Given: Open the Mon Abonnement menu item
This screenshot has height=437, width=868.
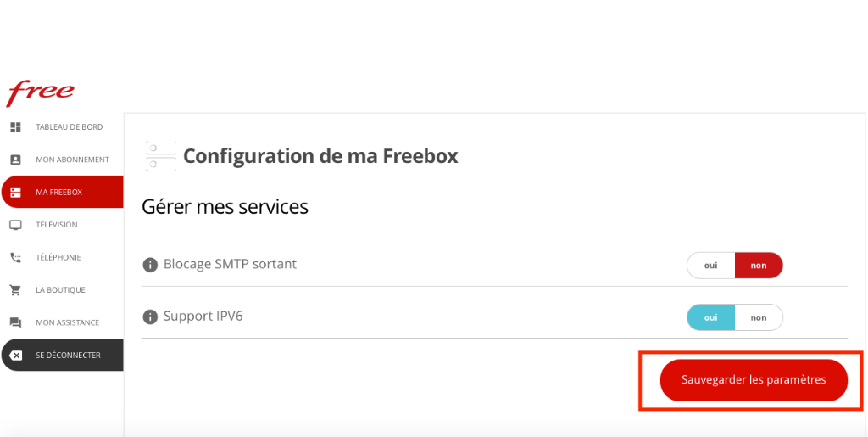Looking at the screenshot, I should 62,160.
